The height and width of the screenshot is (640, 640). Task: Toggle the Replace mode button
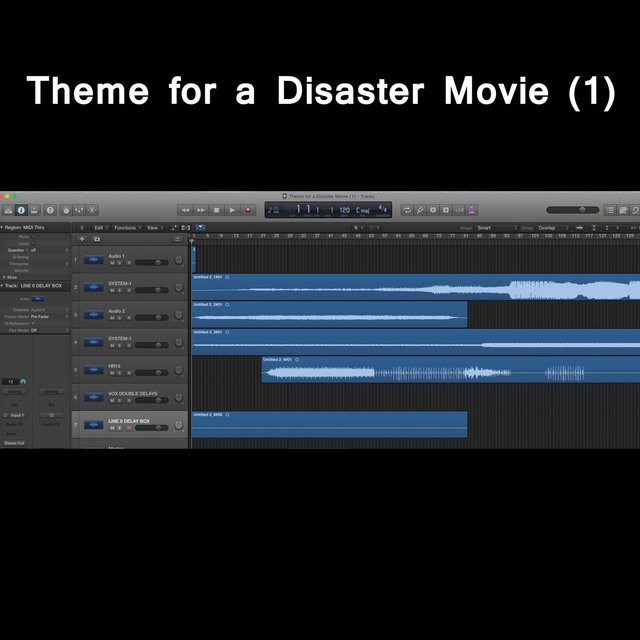(x=446, y=210)
